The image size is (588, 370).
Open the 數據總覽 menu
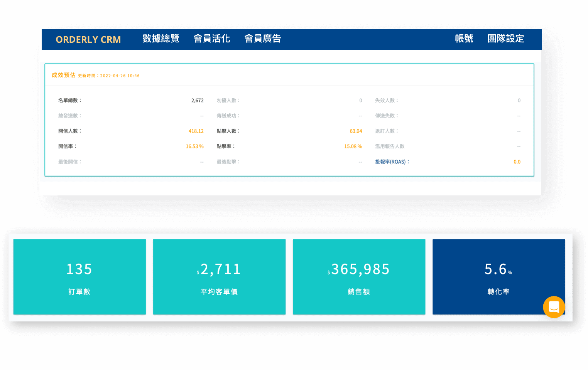(x=161, y=39)
